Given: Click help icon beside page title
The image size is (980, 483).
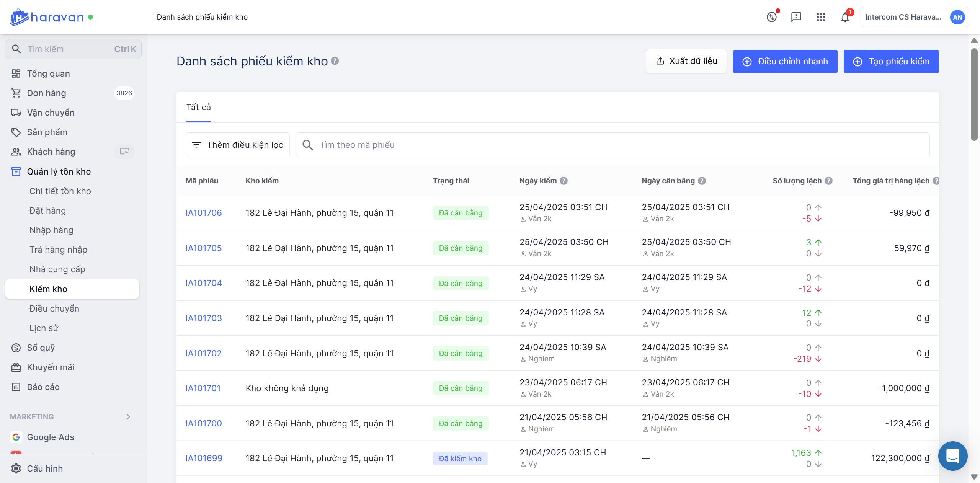Looking at the screenshot, I should click(335, 61).
